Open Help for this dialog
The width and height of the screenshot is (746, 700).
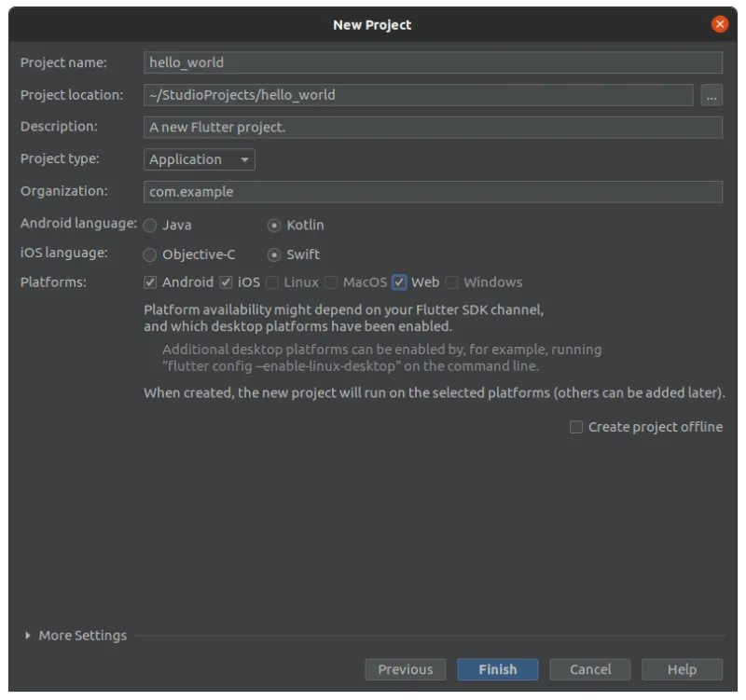click(x=682, y=669)
